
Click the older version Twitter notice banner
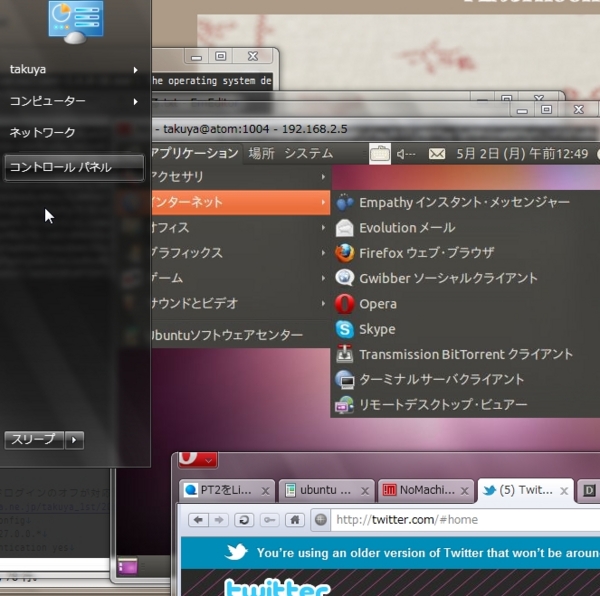point(390,553)
